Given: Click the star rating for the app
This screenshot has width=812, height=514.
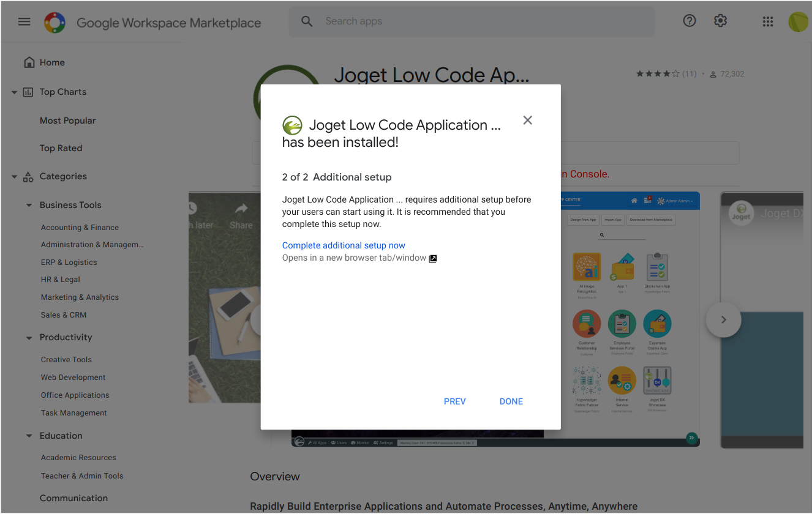Looking at the screenshot, I should click(x=658, y=74).
